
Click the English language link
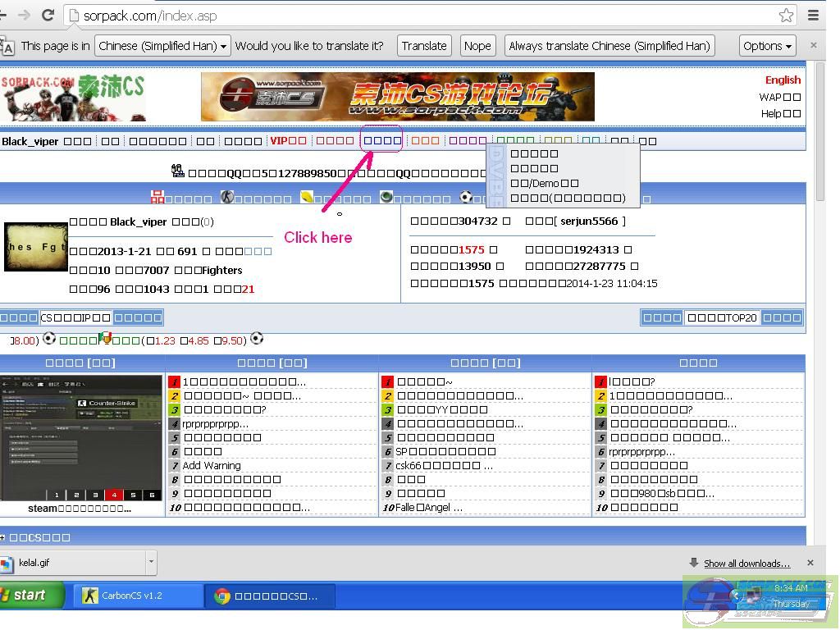[783, 80]
